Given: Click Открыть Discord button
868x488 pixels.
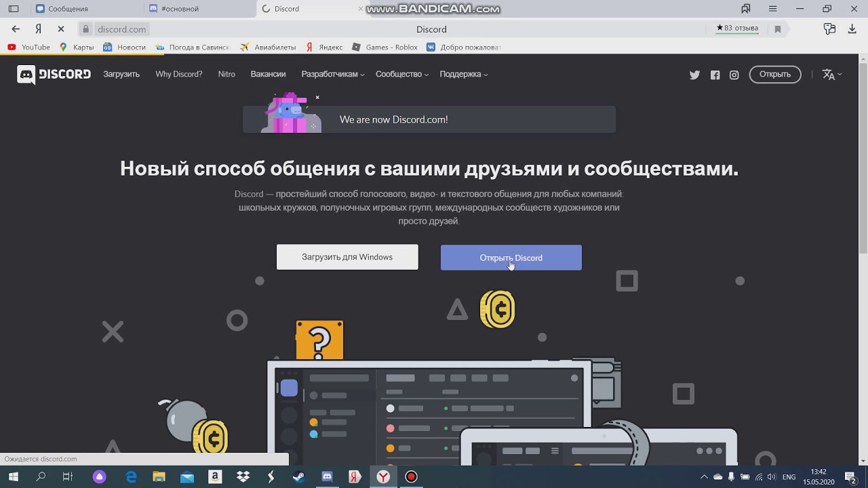Looking at the screenshot, I should [511, 258].
